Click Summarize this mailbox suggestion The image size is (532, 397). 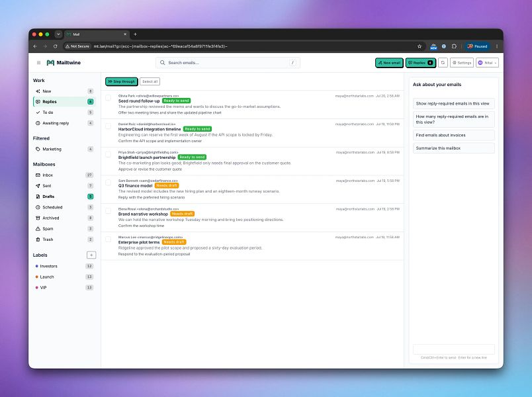point(454,148)
